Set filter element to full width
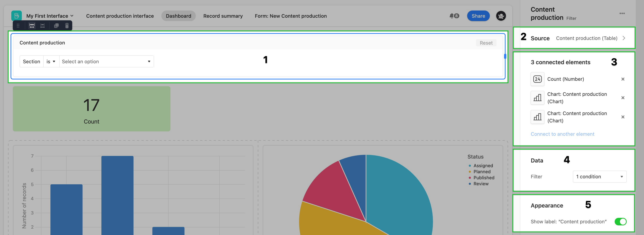 32,26
